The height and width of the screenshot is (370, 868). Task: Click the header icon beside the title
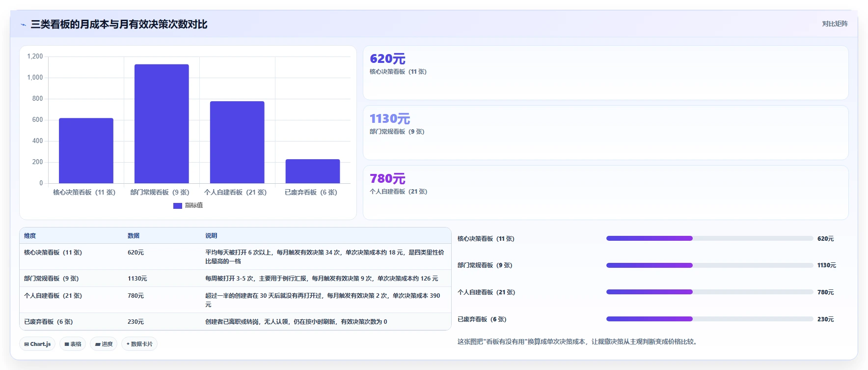click(23, 25)
